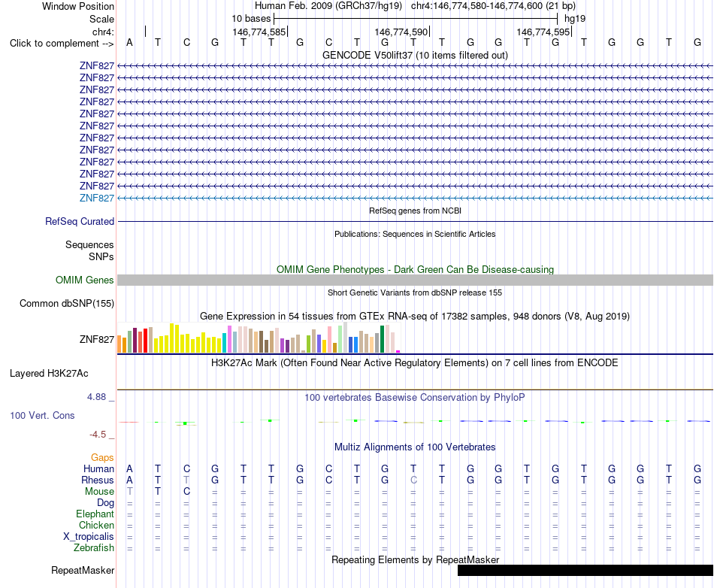Viewport: 714px width, 588px height.
Task: Click the '10 bases' scale label
Action: [251, 19]
